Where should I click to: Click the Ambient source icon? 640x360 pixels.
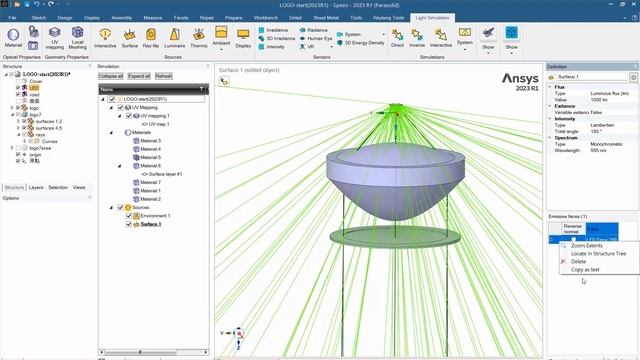(221, 32)
